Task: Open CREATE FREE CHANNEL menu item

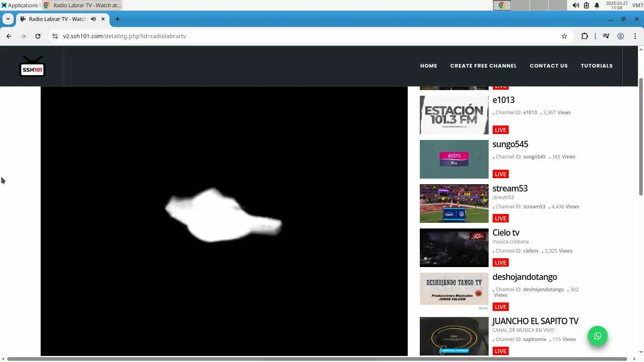Action: [483, 66]
